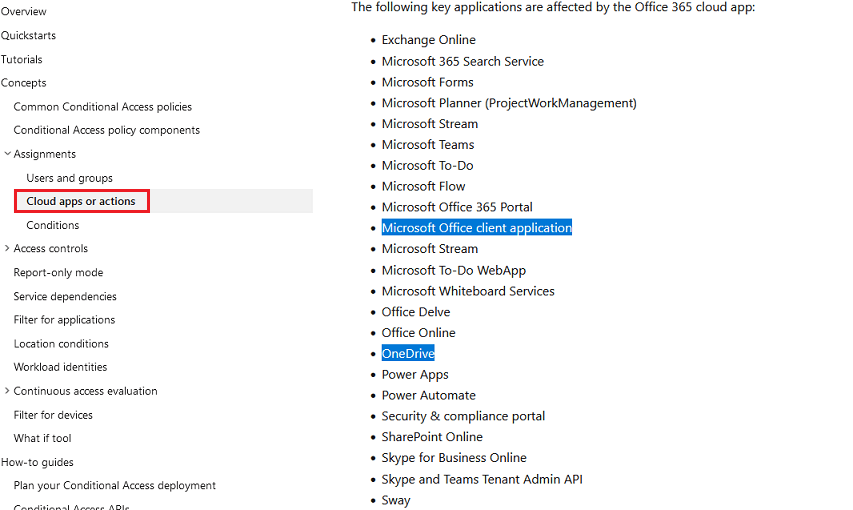This screenshot has height=510, width=853.
Task: Select Concepts in the navigation tree
Action: pos(23,83)
